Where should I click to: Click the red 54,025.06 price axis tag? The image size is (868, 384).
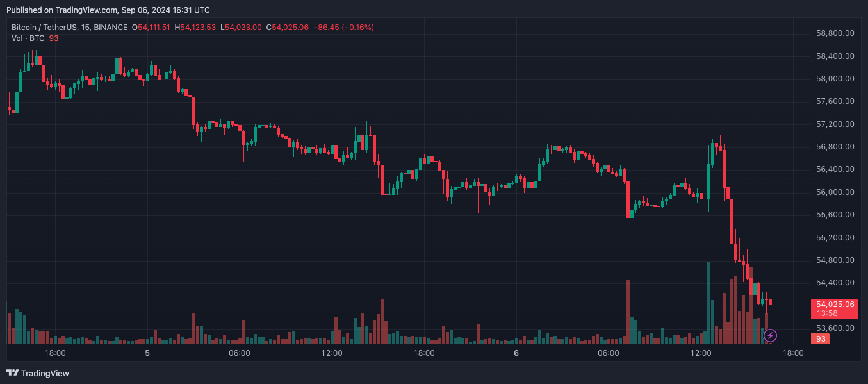pyautogui.click(x=833, y=304)
